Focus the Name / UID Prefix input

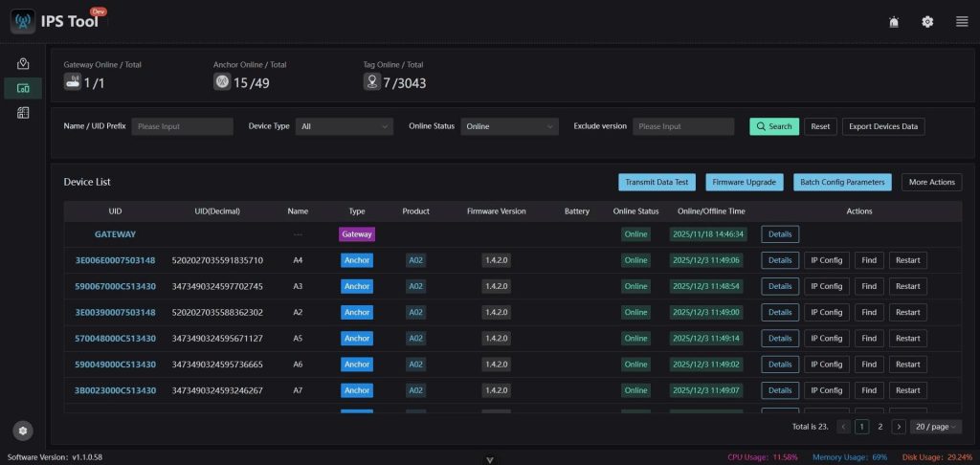[182, 126]
